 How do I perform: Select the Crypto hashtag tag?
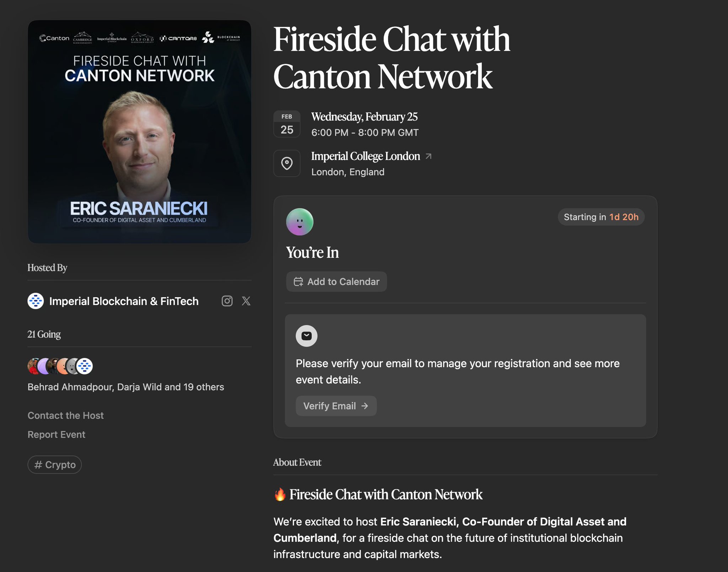point(55,465)
